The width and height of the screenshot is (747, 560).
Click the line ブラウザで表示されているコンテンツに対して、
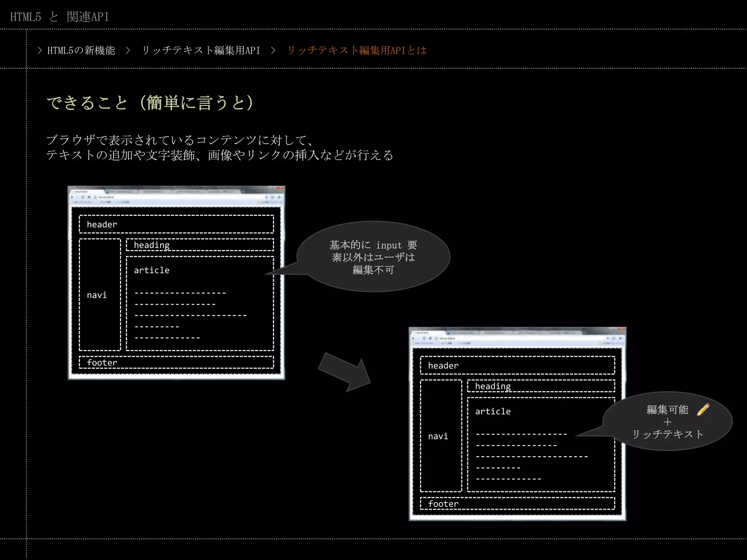point(180,140)
